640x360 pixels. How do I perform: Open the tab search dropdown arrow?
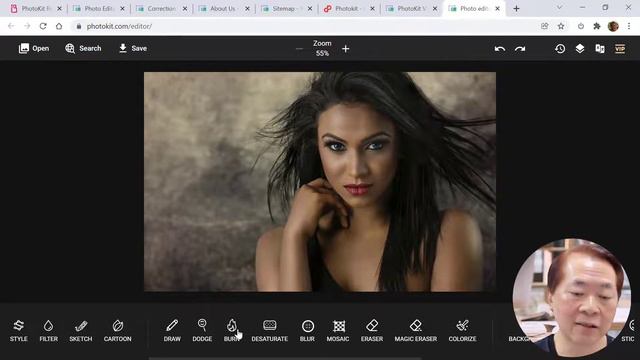pyautogui.click(x=559, y=7)
